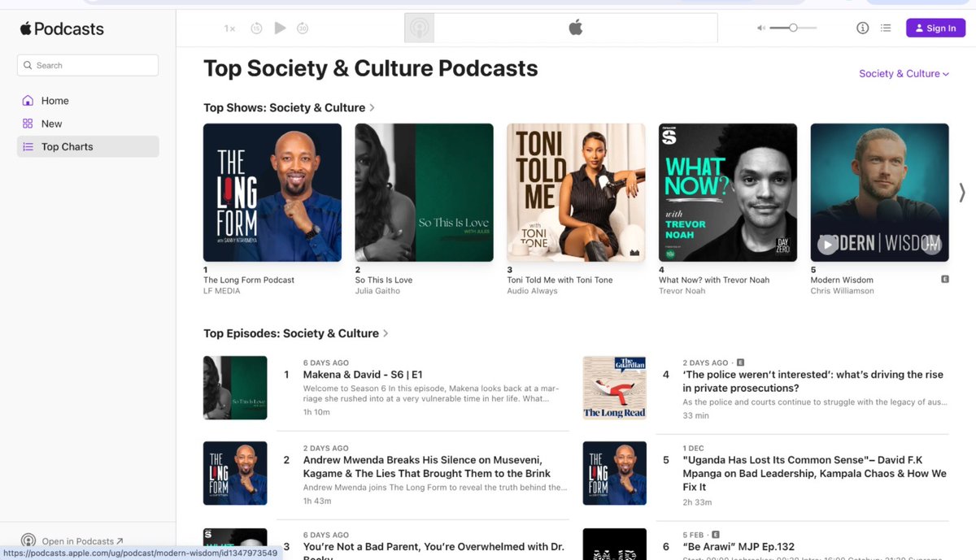
Task: Click Makena & David episode thumbnail
Action: click(x=235, y=388)
